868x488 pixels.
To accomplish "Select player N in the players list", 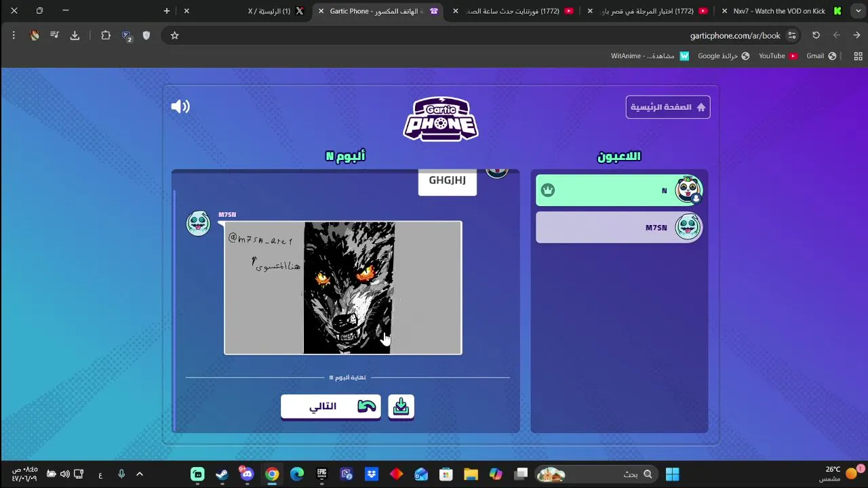I will (619, 190).
